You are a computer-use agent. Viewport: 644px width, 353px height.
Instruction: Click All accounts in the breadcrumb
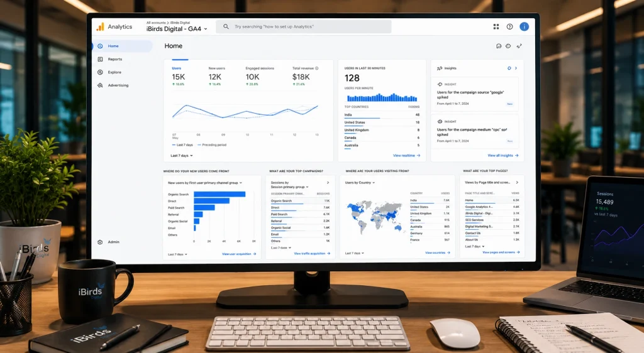pyautogui.click(x=156, y=23)
